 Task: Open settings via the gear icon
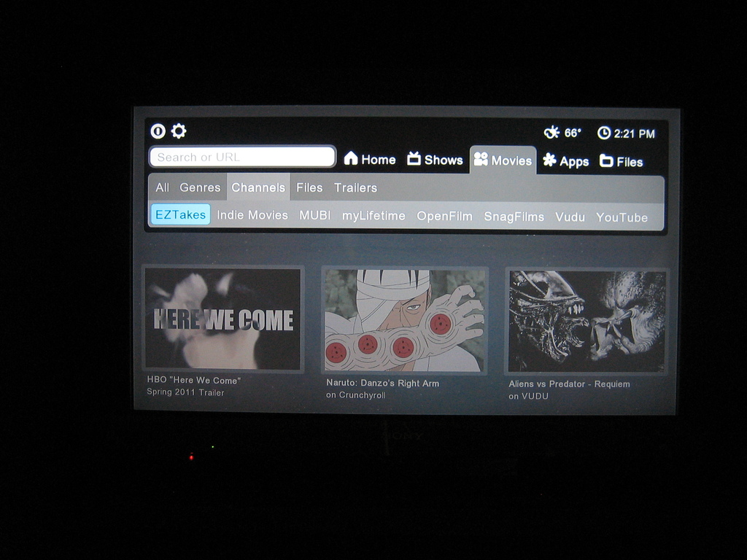(179, 131)
